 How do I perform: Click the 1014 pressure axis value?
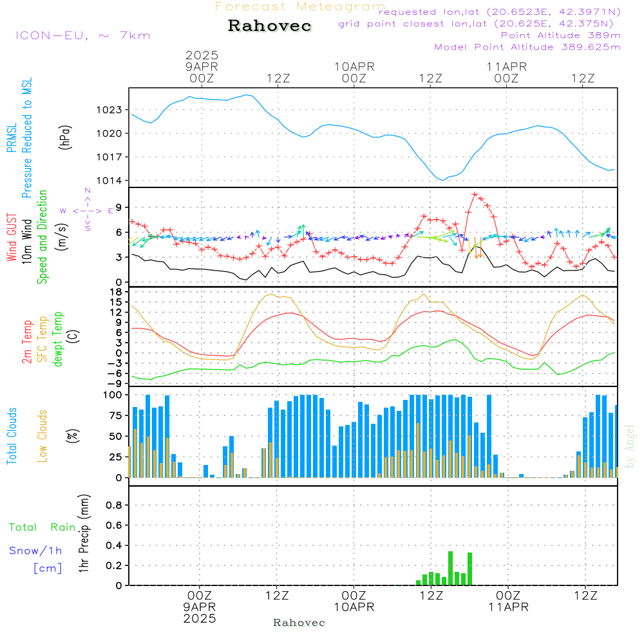(109, 181)
